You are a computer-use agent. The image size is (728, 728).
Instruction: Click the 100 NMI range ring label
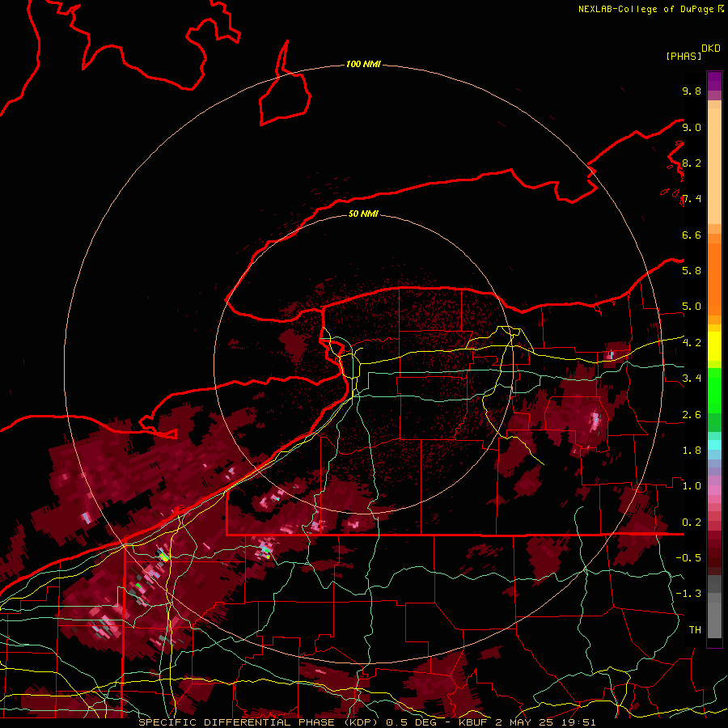pos(363,64)
